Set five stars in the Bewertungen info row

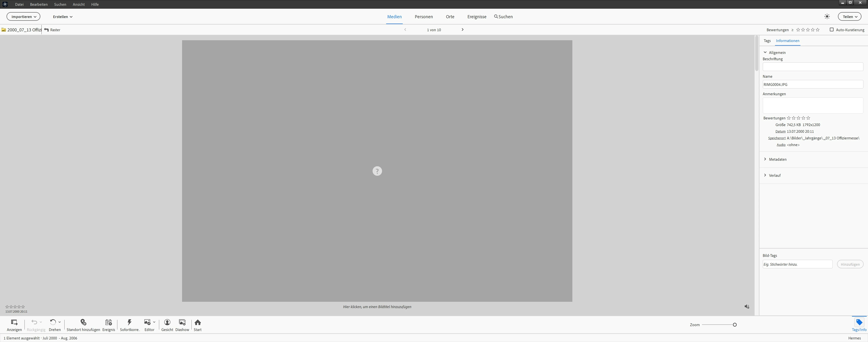[x=808, y=118]
